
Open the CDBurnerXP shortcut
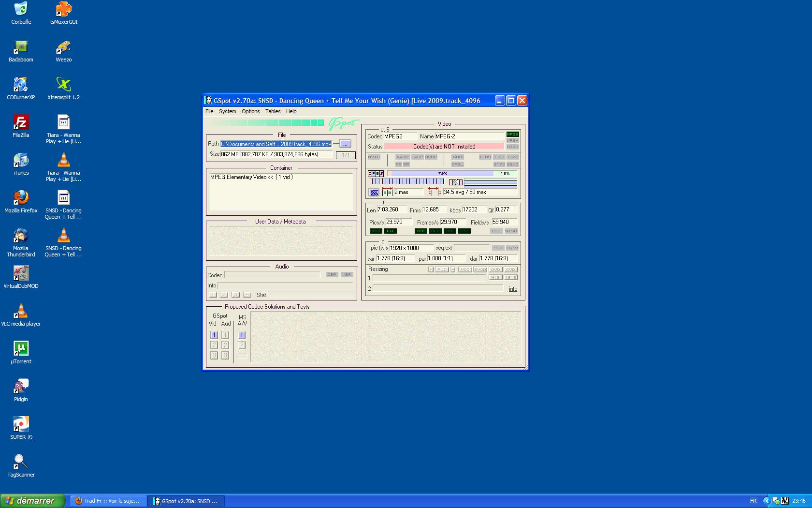(x=21, y=84)
